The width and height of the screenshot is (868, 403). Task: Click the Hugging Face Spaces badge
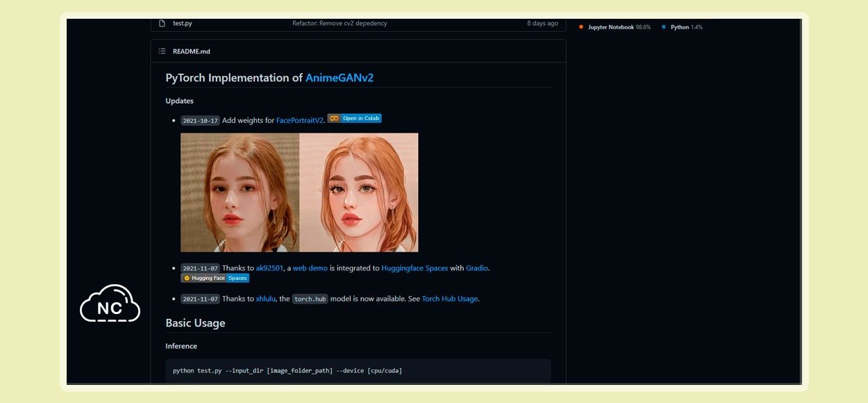click(x=215, y=278)
